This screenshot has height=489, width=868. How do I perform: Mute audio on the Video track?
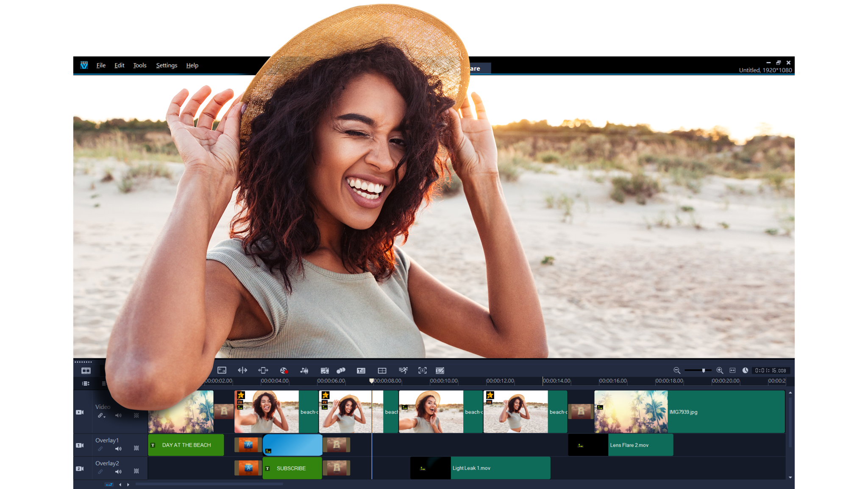tap(118, 415)
